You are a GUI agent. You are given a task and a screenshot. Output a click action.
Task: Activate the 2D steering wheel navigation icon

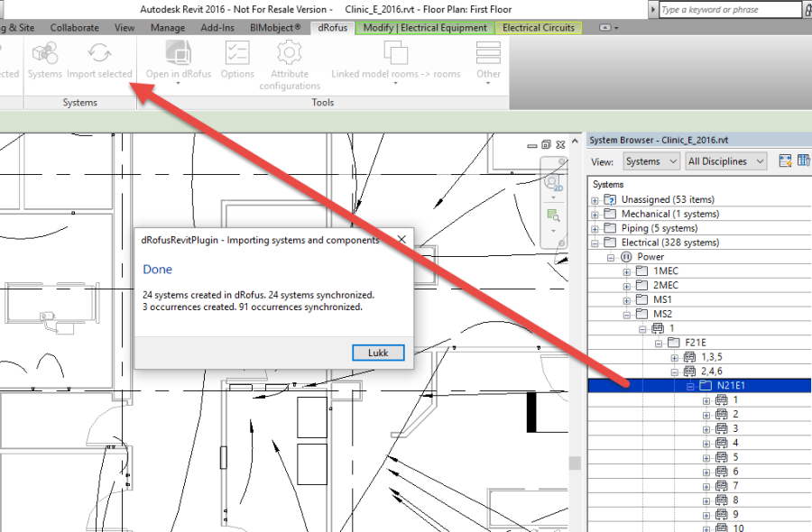point(551,180)
